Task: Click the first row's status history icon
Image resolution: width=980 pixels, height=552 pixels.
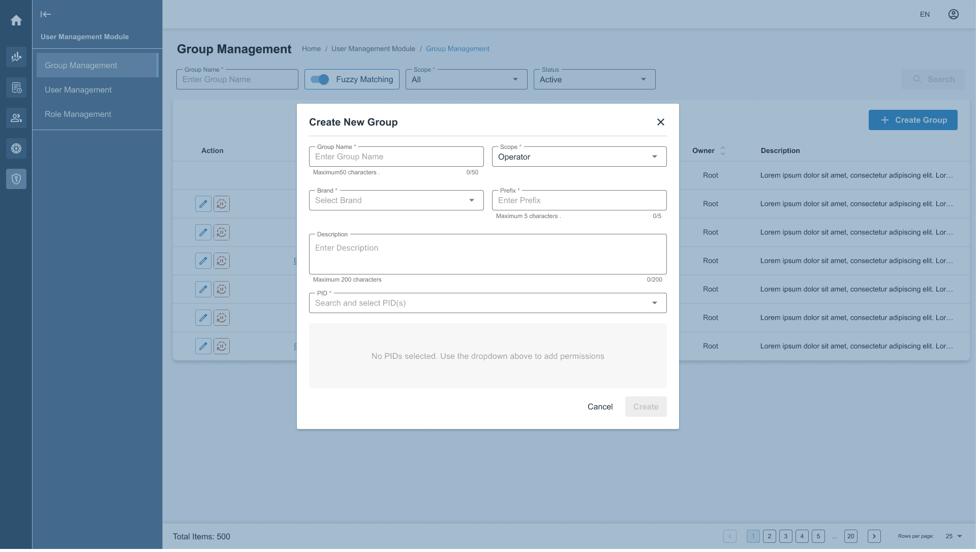Action: point(222,205)
